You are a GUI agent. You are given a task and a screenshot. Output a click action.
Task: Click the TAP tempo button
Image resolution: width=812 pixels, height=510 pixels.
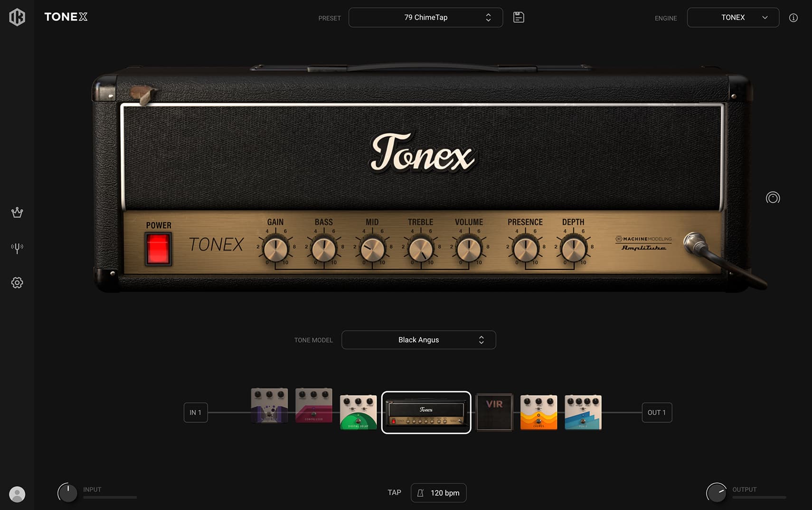click(x=394, y=492)
